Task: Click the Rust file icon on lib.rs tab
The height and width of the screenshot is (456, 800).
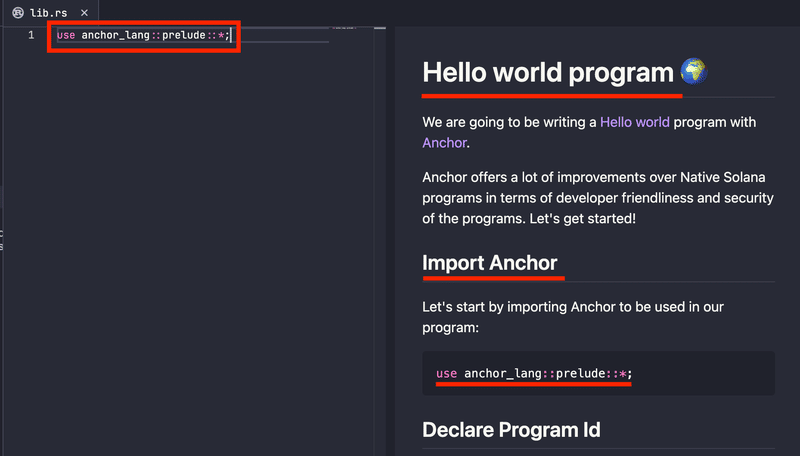Action: [18, 13]
